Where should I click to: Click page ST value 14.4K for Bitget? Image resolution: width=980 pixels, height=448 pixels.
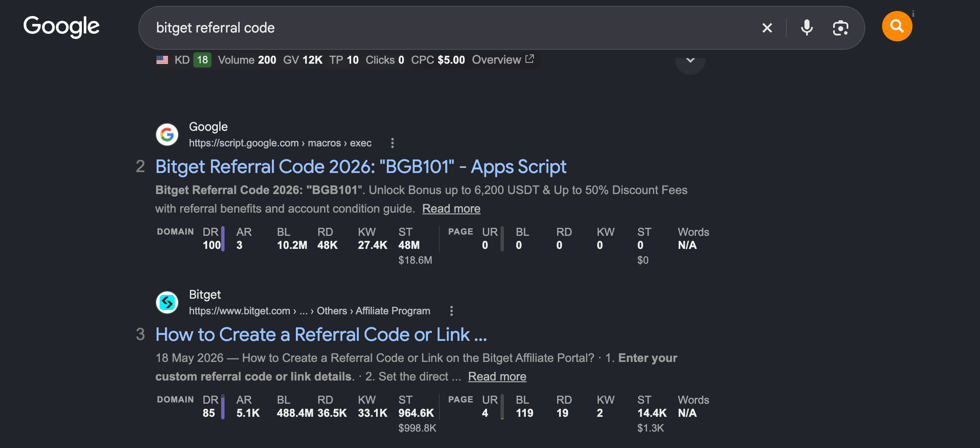click(x=652, y=413)
